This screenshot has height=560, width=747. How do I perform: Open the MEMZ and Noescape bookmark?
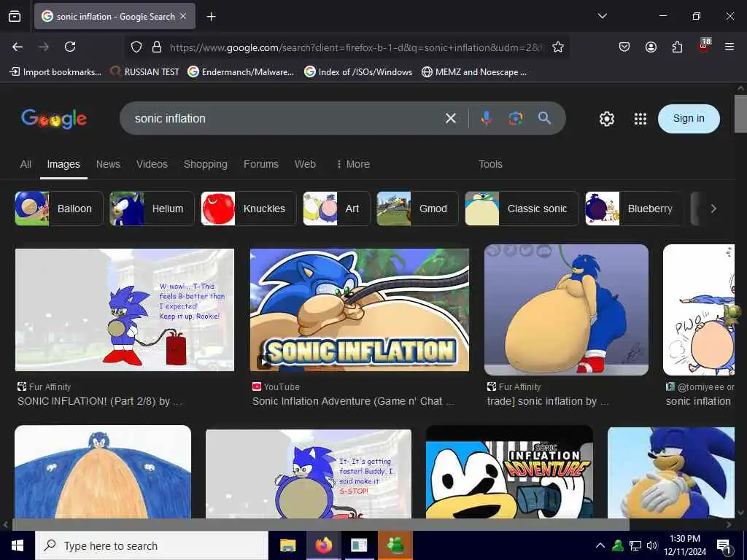pyautogui.click(x=474, y=72)
